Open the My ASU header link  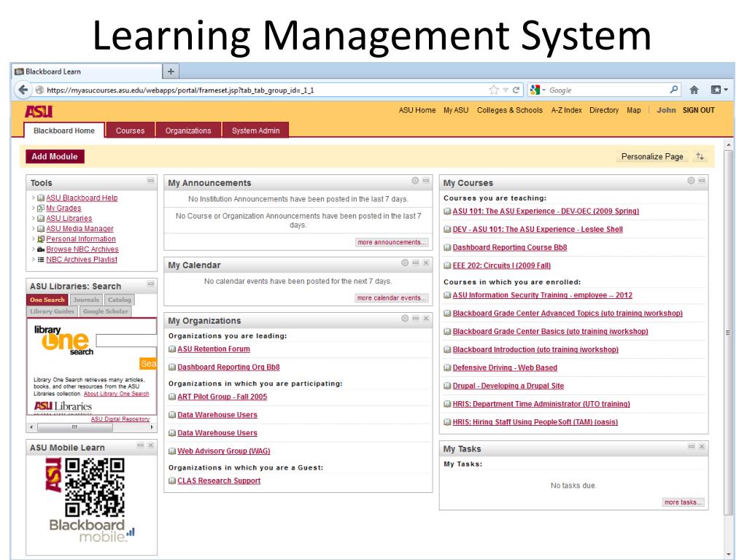456,110
